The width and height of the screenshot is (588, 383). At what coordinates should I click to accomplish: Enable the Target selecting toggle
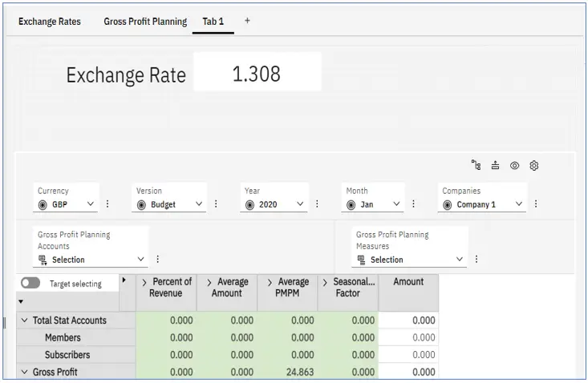point(31,283)
